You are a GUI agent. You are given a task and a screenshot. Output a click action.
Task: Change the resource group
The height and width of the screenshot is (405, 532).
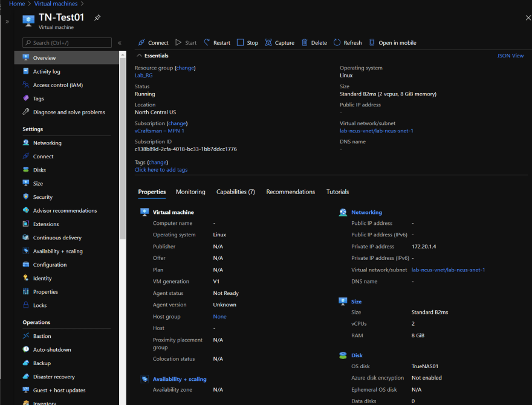(x=185, y=68)
